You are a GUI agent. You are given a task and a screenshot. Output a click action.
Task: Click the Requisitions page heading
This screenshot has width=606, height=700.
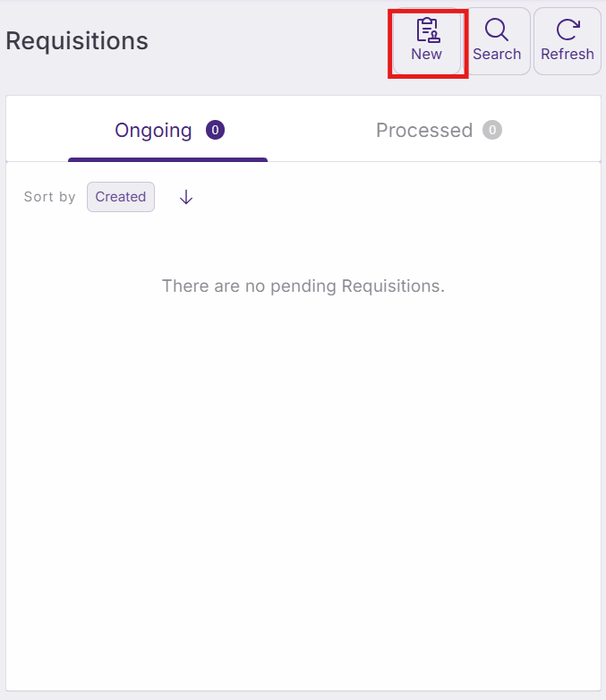pyautogui.click(x=77, y=41)
